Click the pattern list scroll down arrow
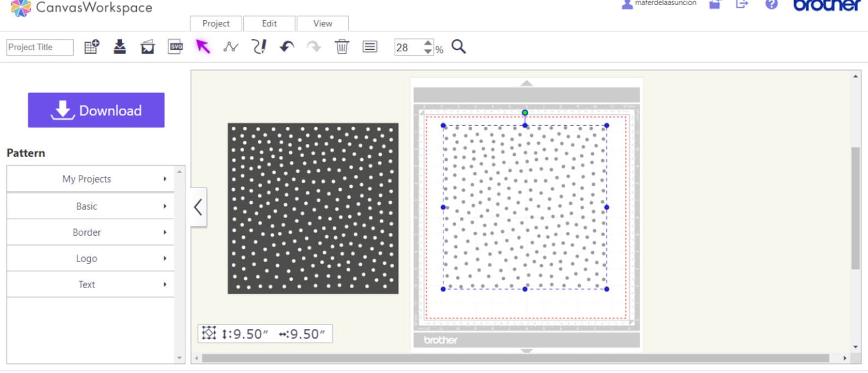This screenshot has height=373, width=868. (x=179, y=358)
